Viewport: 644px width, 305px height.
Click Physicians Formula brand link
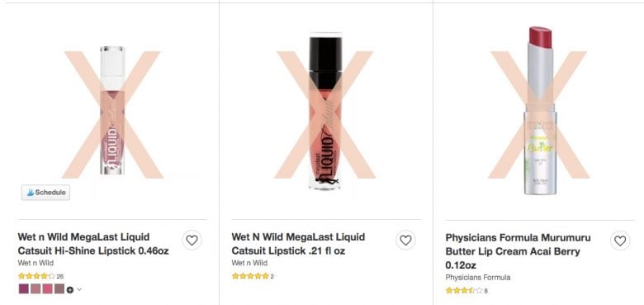click(478, 278)
